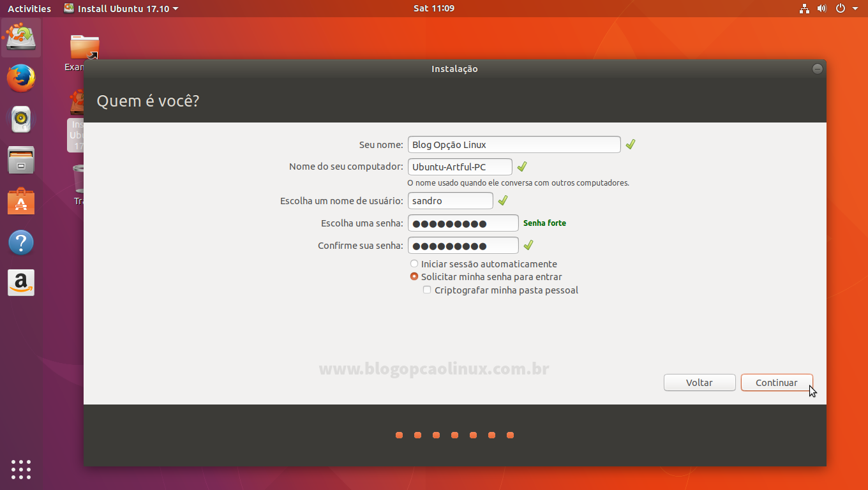Click the computer name hint text
This screenshot has width=868, height=490.
[518, 183]
